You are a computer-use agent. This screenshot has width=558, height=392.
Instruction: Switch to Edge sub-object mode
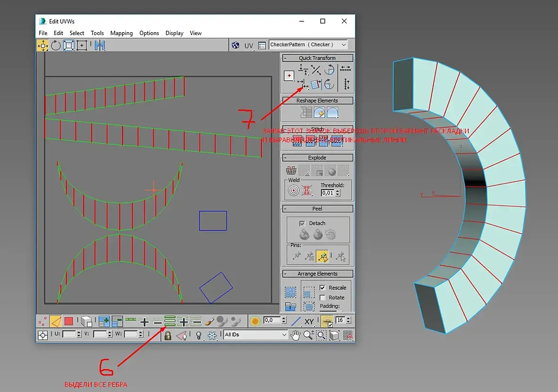[x=55, y=322]
